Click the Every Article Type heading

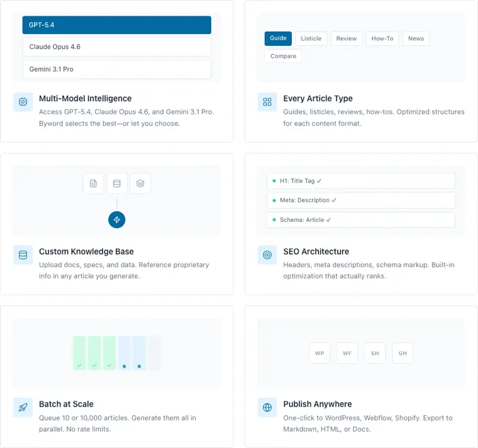point(318,99)
